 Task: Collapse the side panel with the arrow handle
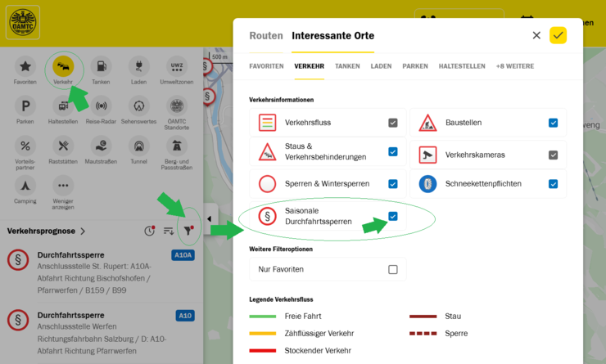(x=210, y=219)
